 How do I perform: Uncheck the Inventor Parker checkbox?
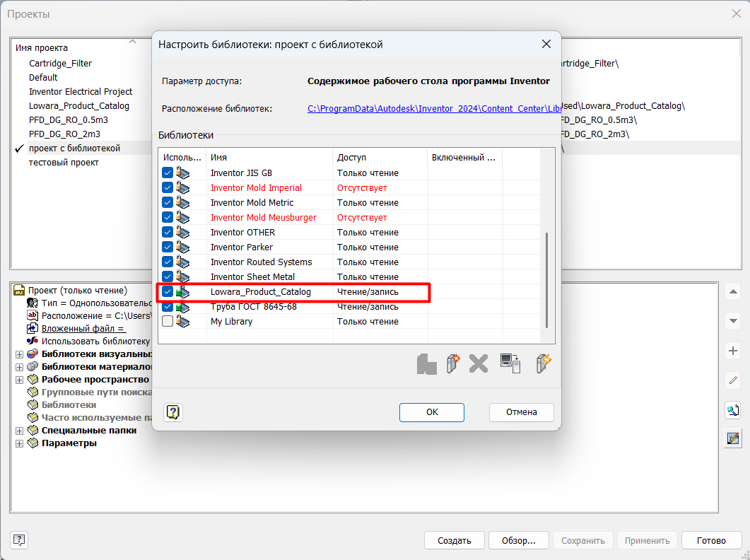(x=168, y=247)
